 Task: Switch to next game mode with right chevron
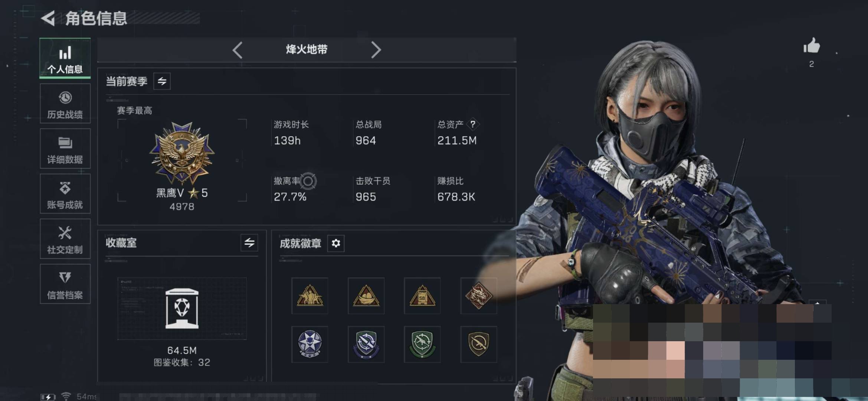click(376, 50)
